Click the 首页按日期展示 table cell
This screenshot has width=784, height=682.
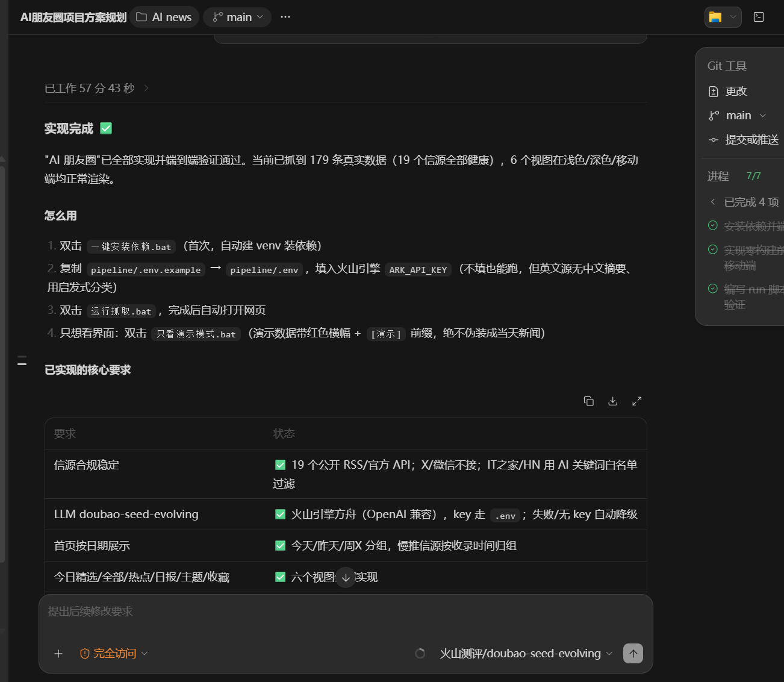[x=92, y=546]
